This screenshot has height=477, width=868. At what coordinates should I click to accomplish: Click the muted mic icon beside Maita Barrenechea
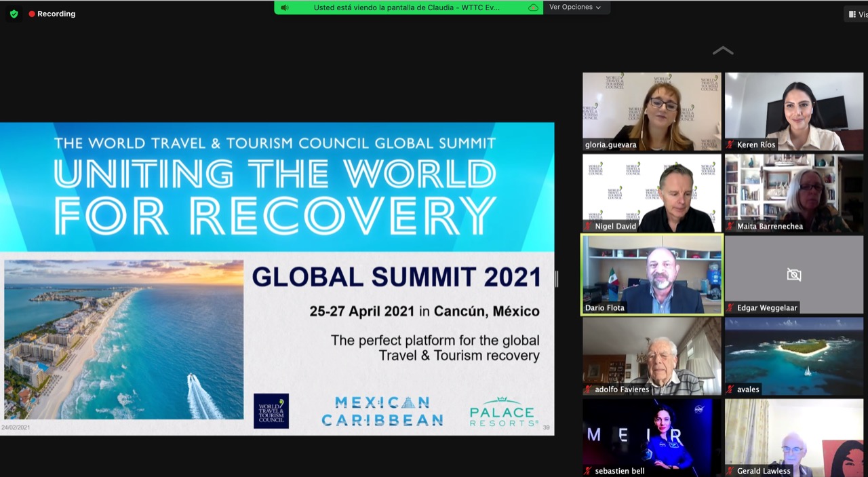[730, 227]
